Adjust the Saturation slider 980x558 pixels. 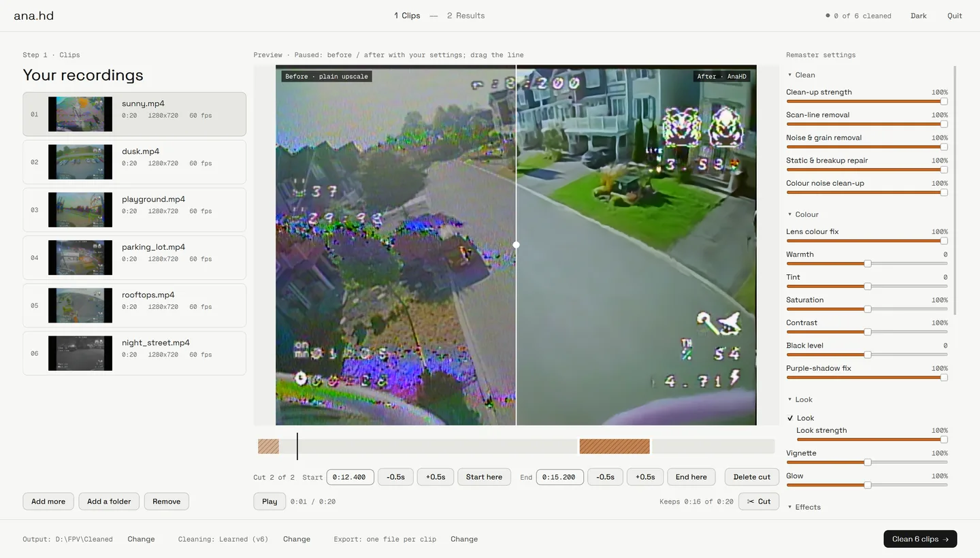pyautogui.click(x=867, y=309)
